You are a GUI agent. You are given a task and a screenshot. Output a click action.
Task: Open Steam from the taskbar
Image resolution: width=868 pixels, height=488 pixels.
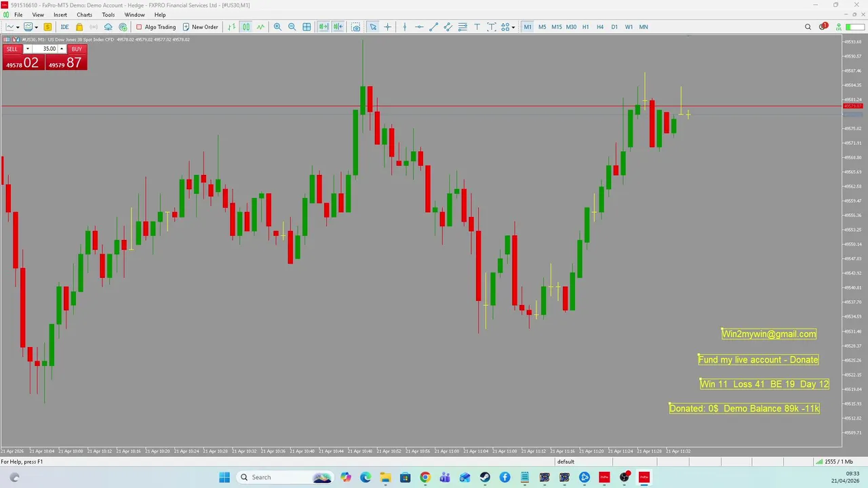click(x=485, y=477)
